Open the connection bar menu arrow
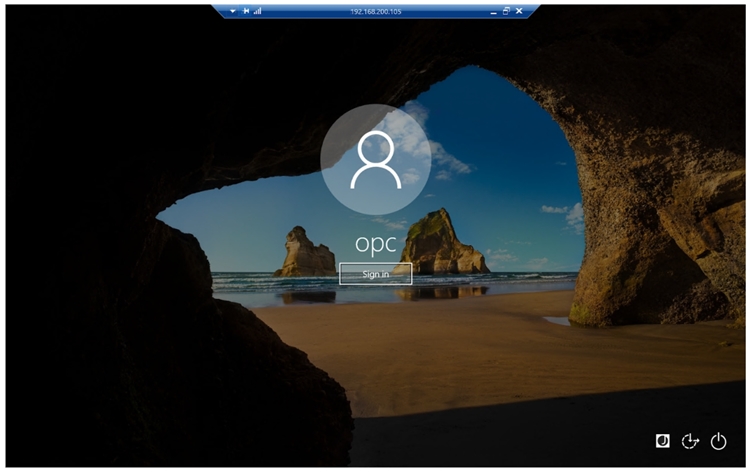This screenshot has height=472, width=750. [x=232, y=10]
